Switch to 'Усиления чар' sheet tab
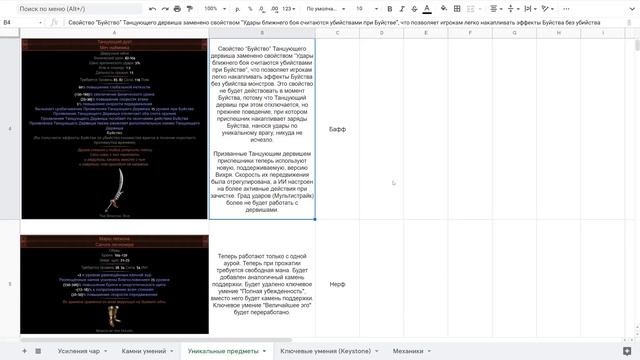The image size is (640, 360). (78, 351)
